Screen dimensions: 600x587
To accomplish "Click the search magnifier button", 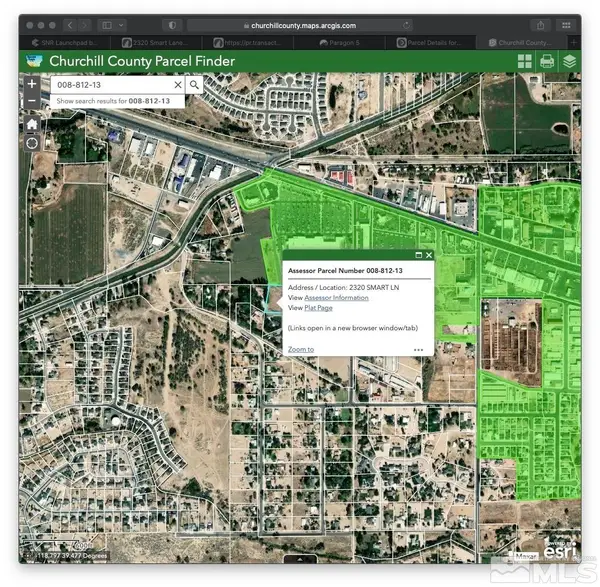I will [195, 85].
